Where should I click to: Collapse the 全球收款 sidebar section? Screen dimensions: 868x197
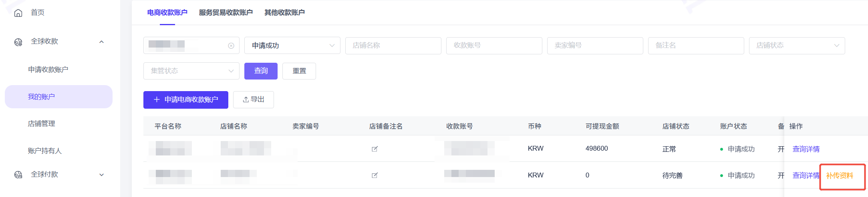(101, 42)
